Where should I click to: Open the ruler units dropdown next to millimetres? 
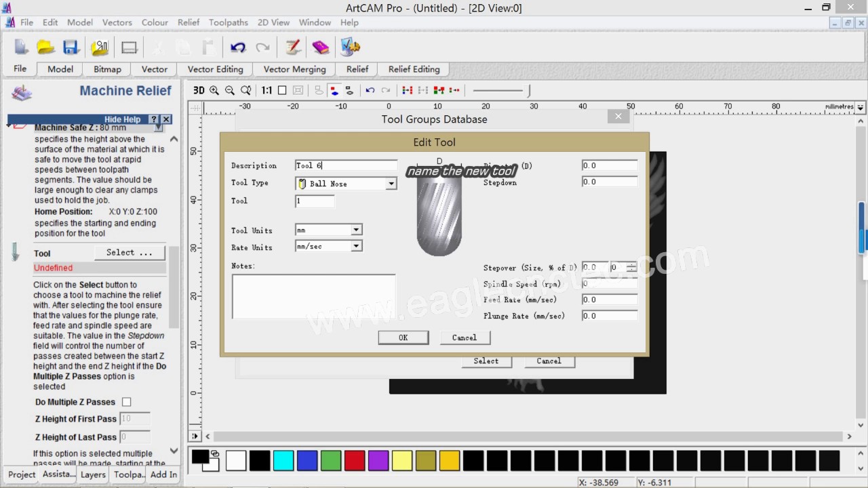861,107
